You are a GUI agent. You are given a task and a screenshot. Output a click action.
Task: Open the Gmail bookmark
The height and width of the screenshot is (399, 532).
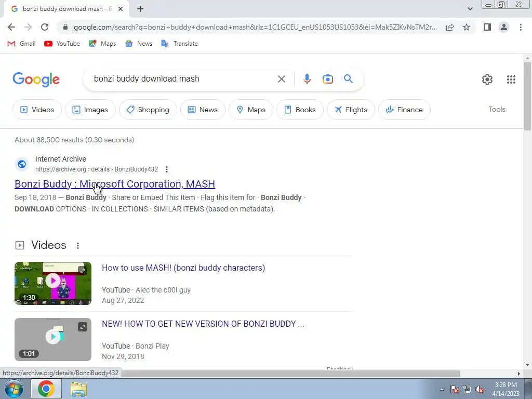coord(21,44)
